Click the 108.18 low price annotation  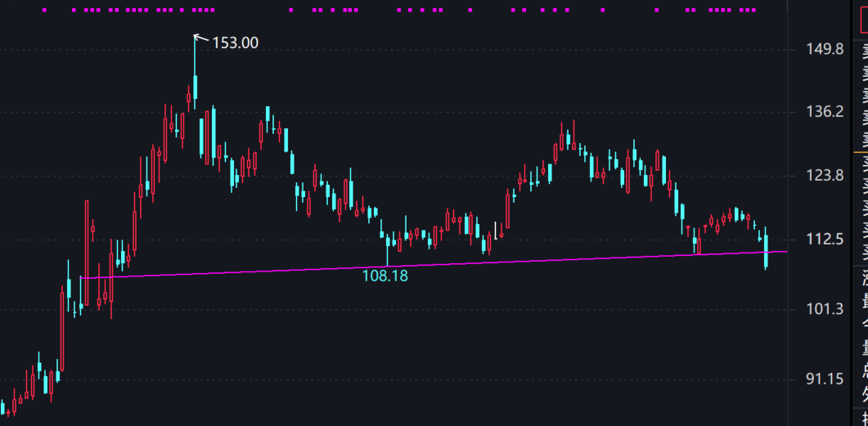click(385, 276)
